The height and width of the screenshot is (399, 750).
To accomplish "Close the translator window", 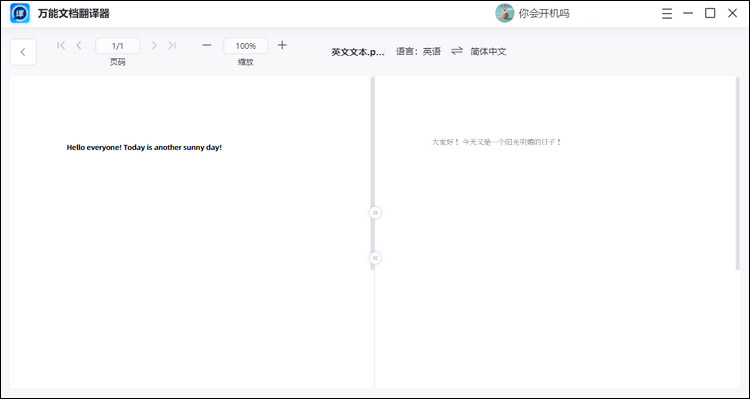I will tap(732, 13).
